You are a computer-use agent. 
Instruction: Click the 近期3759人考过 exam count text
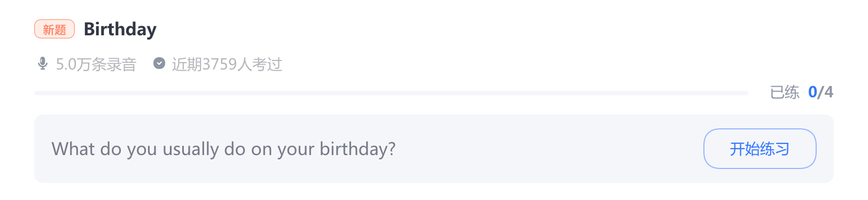(227, 65)
